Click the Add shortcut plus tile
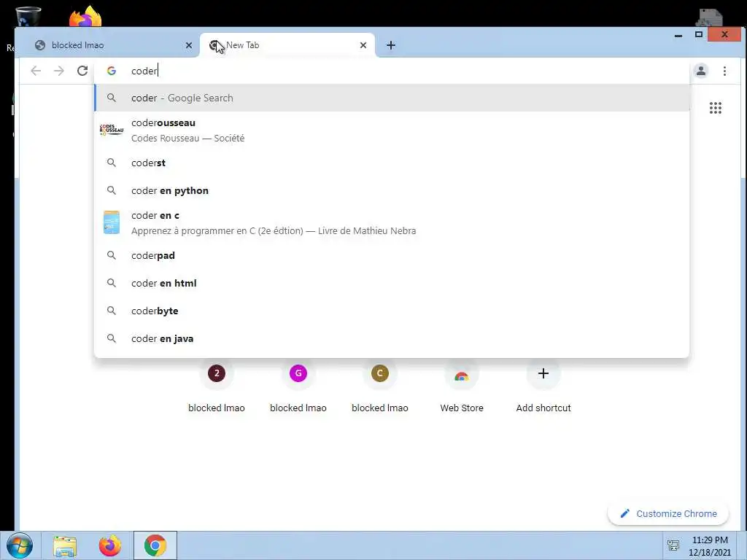This screenshot has height=560, width=747. coord(543,373)
